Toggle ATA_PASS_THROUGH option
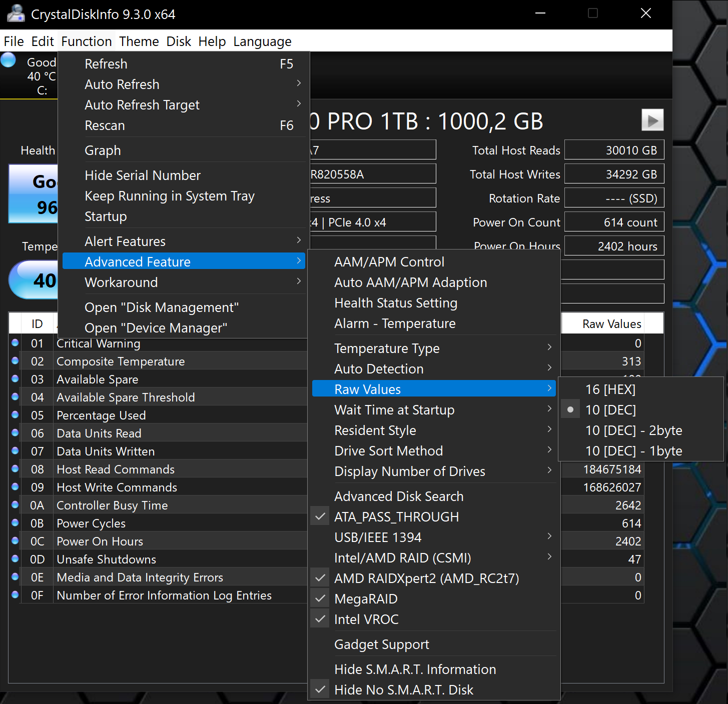728x704 pixels. click(434, 516)
